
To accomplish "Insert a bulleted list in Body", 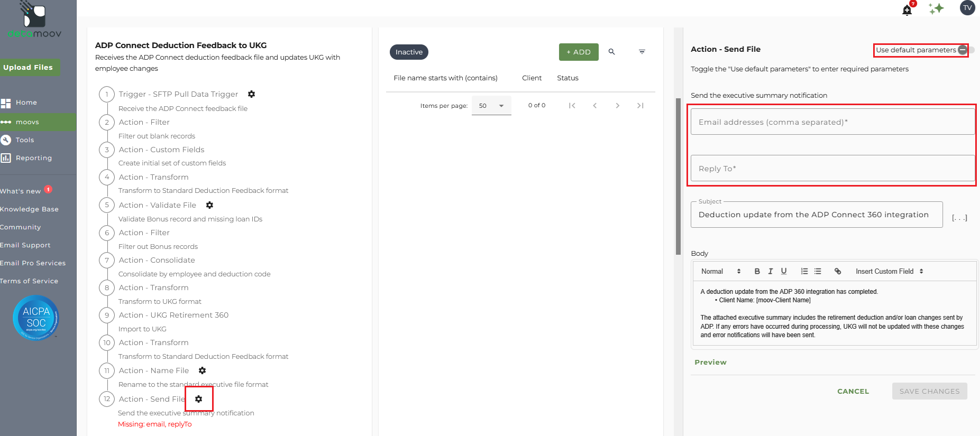I will point(818,271).
